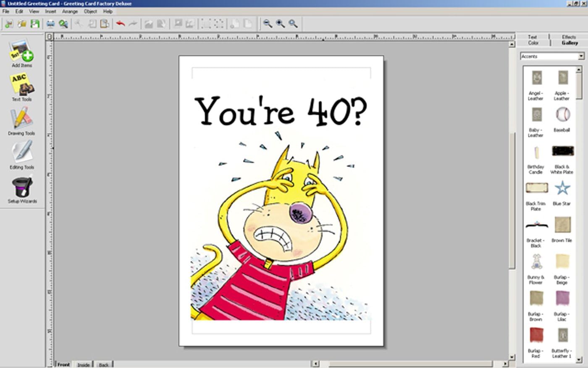Click the Add Items icon
The image size is (588, 368).
point(21,52)
